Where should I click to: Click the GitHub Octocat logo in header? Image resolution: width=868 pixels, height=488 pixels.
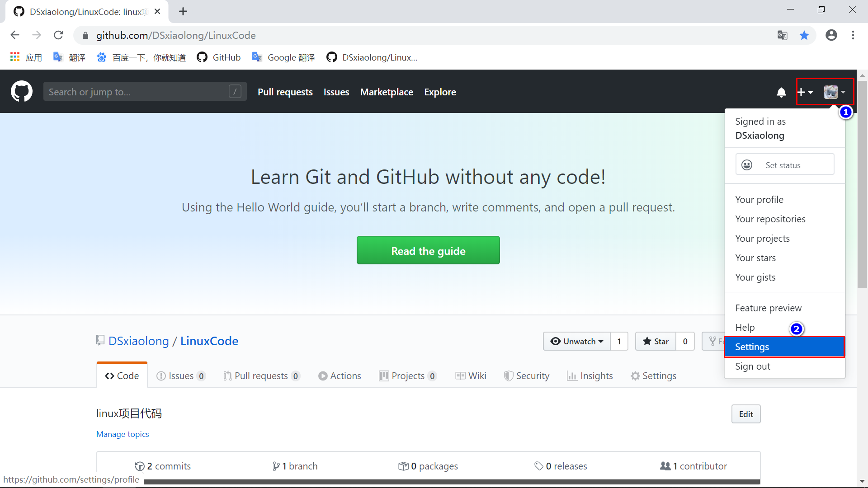coord(22,92)
